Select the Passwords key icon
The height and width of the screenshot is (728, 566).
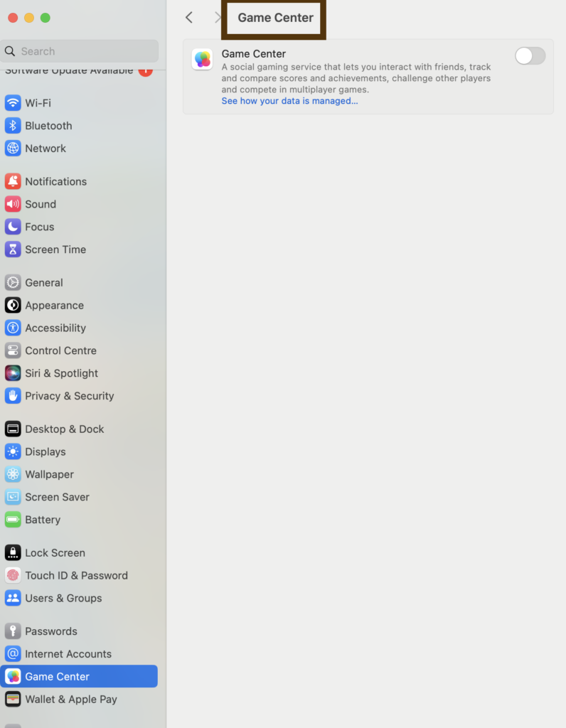coord(13,631)
